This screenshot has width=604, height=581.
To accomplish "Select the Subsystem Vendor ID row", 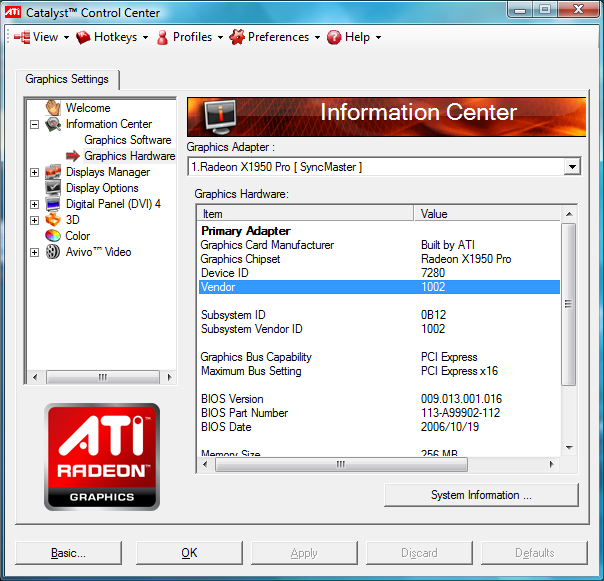I will [379, 329].
